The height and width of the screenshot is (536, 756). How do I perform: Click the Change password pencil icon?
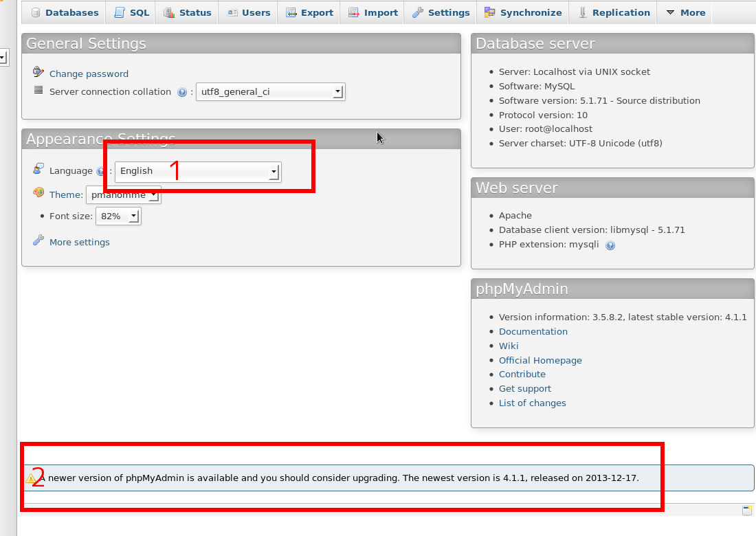tap(38, 73)
